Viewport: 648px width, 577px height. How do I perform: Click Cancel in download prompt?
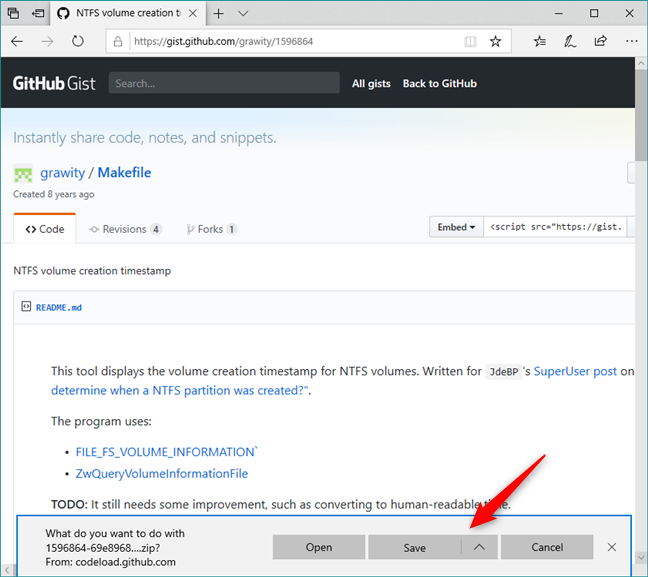(547, 547)
